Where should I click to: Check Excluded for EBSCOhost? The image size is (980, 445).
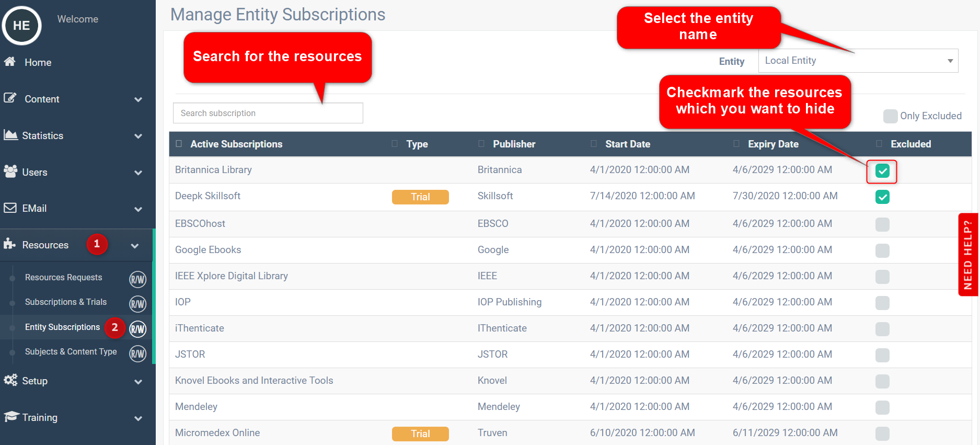(882, 224)
